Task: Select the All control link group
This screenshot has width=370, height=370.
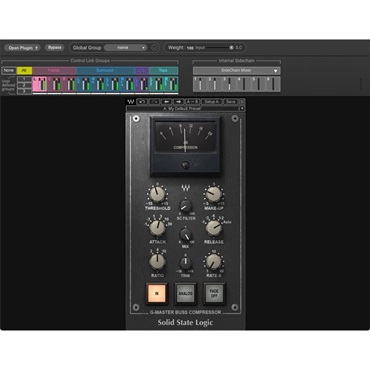Action: (24, 70)
